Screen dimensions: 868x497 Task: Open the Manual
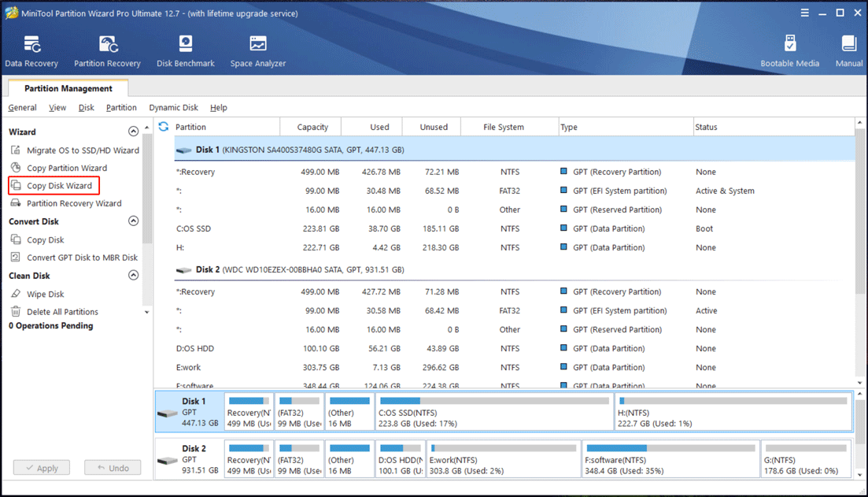848,49
